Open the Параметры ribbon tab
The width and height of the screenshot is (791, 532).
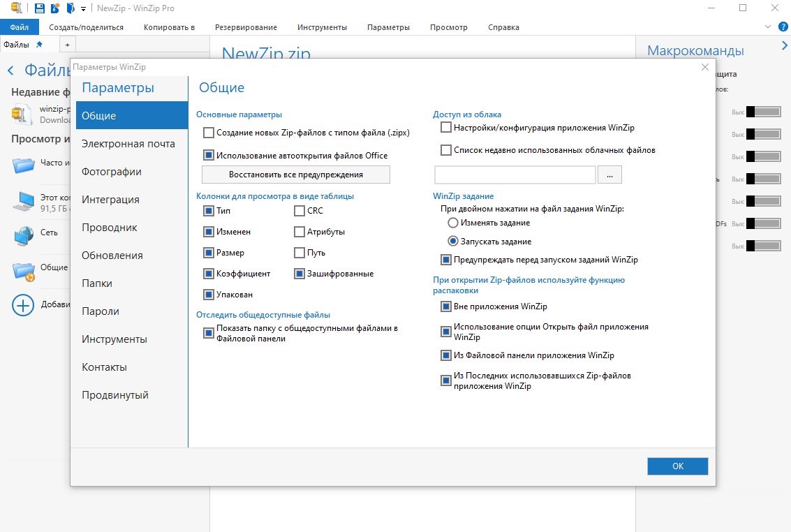388,27
